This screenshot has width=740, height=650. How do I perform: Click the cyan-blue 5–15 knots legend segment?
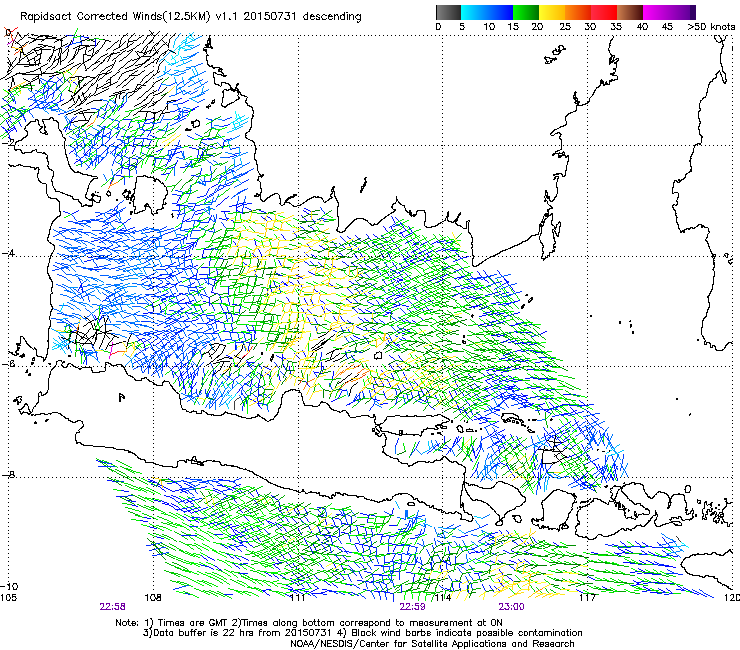pyautogui.click(x=487, y=12)
